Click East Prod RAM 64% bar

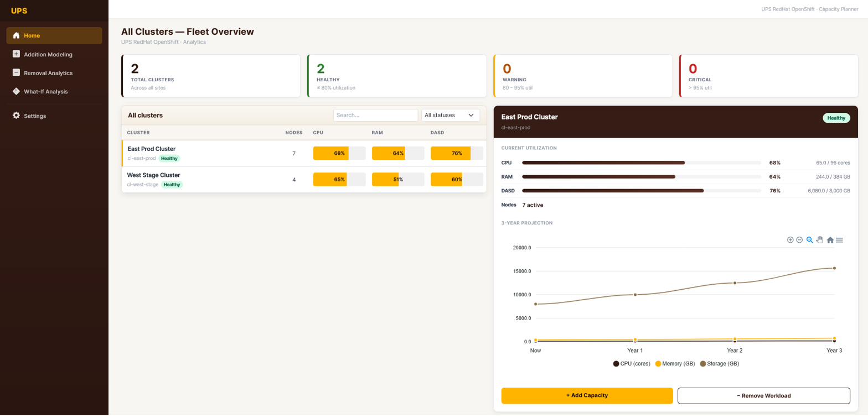click(398, 153)
